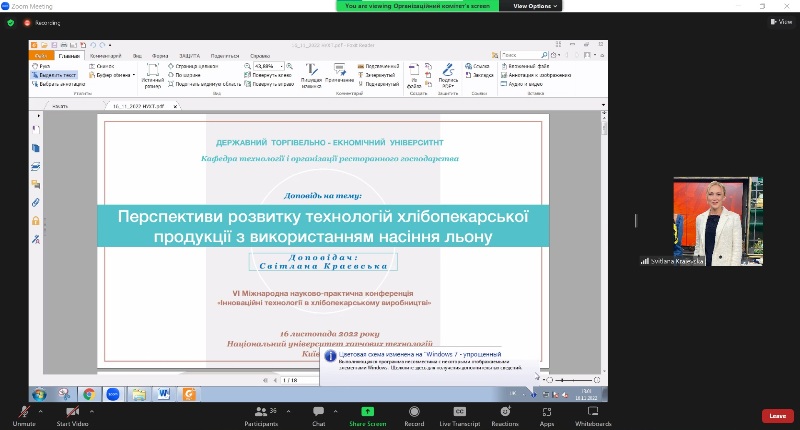Open Whiteboards in Zoom
Image resolution: width=800 pixels, height=430 pixels.
click(x=593, y=416)
